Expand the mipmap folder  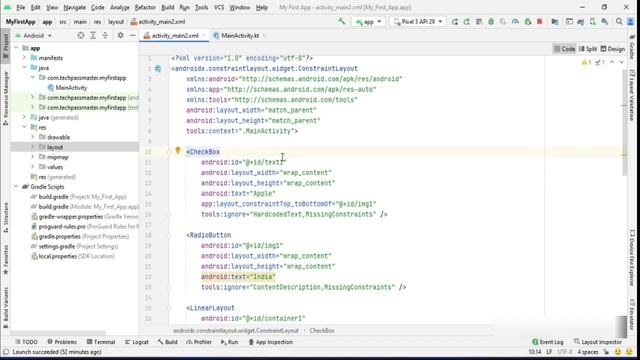point(33,157)
